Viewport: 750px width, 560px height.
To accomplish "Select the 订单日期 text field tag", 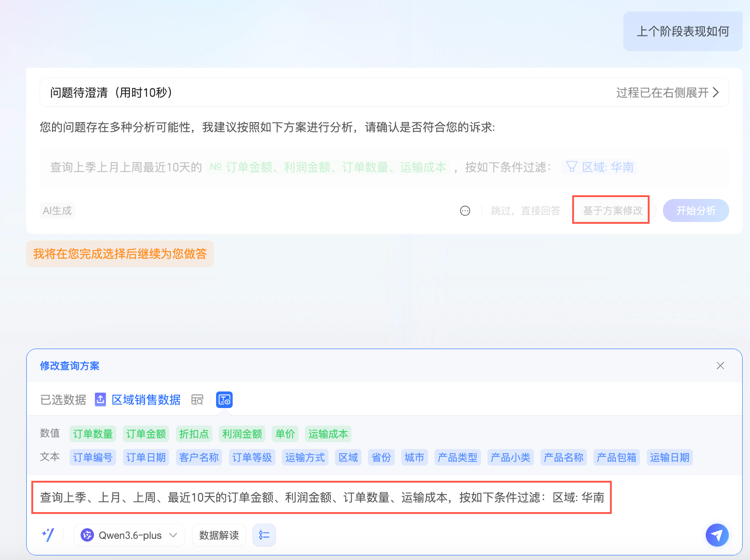I will [146, 457].
